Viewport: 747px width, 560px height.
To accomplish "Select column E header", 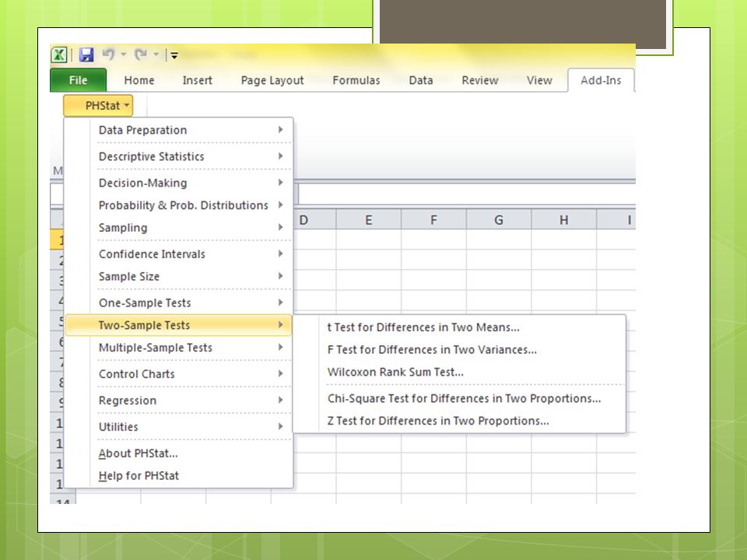I will click(x=368, y=220).
